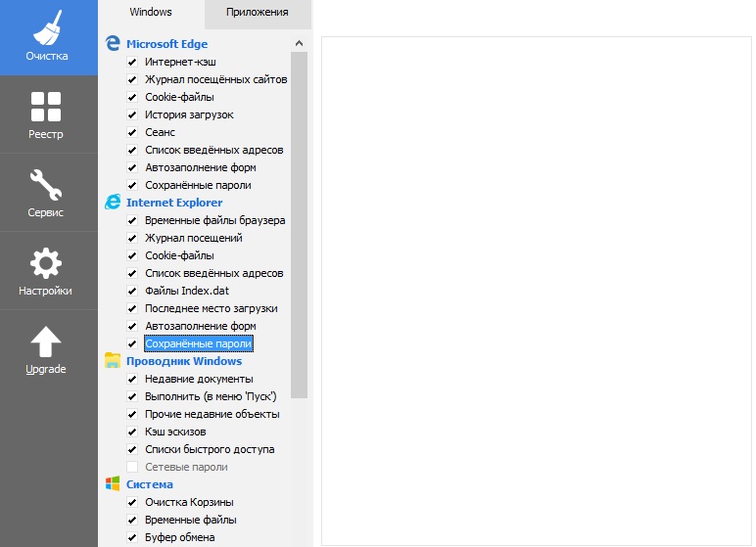Click the Проводник Windows folder icon
The width and height of the screenshot is (756, 547).
point(113,360)
